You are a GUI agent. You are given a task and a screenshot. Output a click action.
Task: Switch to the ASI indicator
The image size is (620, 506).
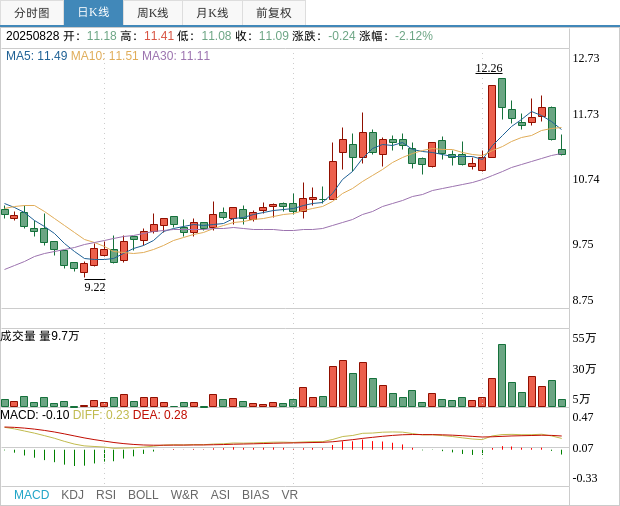click(220, 495)
